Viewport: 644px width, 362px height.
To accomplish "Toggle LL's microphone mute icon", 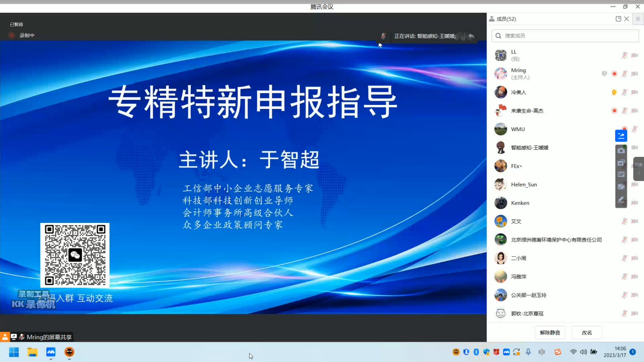I will pyautogui.click(x=625, y=55).
